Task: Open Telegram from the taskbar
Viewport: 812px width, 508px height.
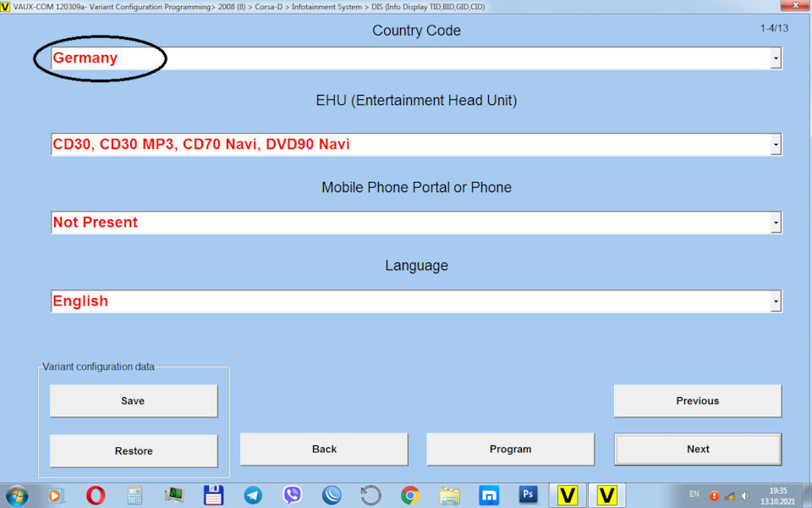Action: coord(253,495)
